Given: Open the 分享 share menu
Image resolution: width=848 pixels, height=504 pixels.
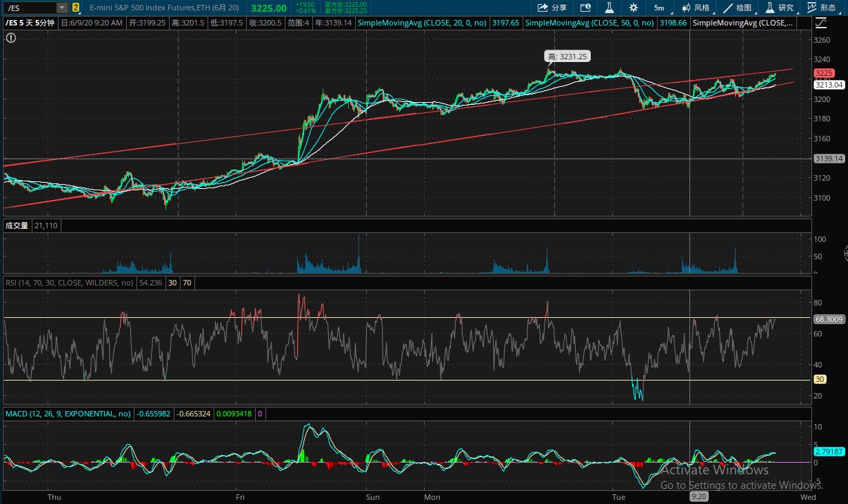Looking at the screenshot, I should coord(552,8).
